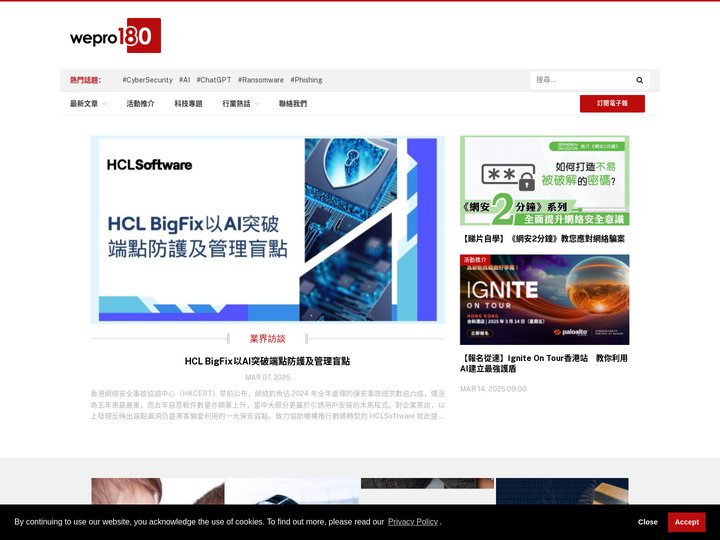Open the HCL BigFix featured banner image
This screenshot has height=540, width=720.
click(x=268, y=230)
